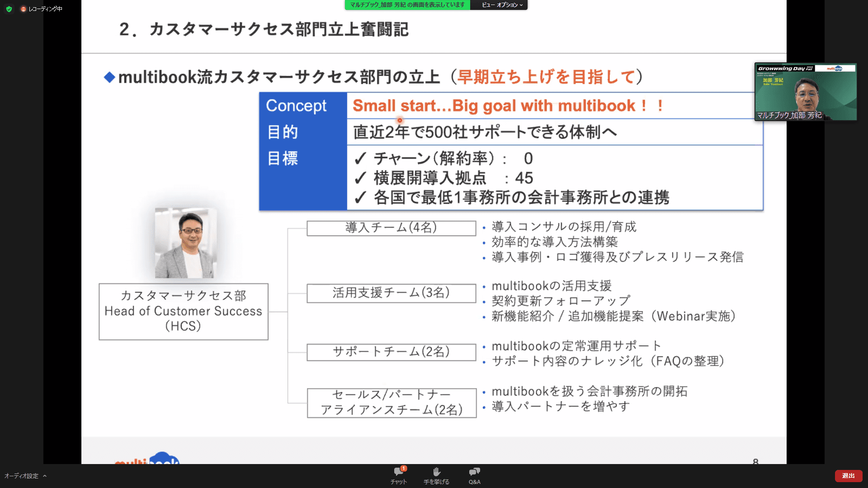Screen dimensions: 868x488
Task: Click the red 退出 leave button
Action: point(849,476)
